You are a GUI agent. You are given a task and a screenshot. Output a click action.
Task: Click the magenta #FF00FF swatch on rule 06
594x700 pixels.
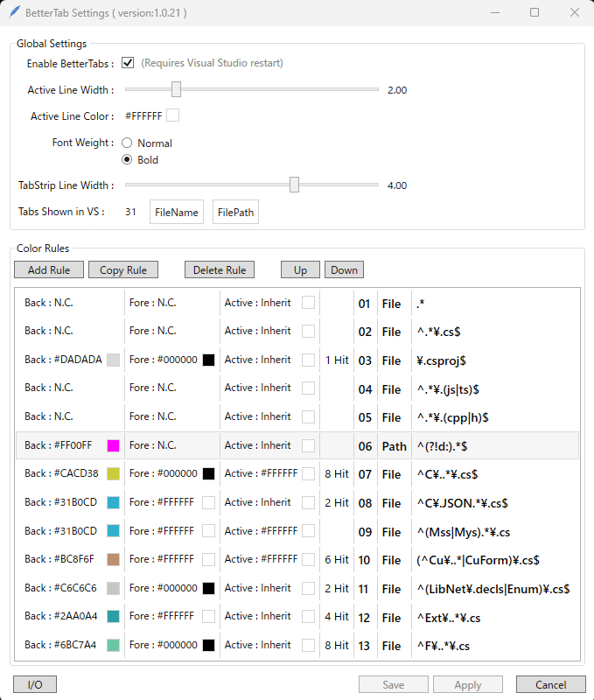[x=112, y=444]
